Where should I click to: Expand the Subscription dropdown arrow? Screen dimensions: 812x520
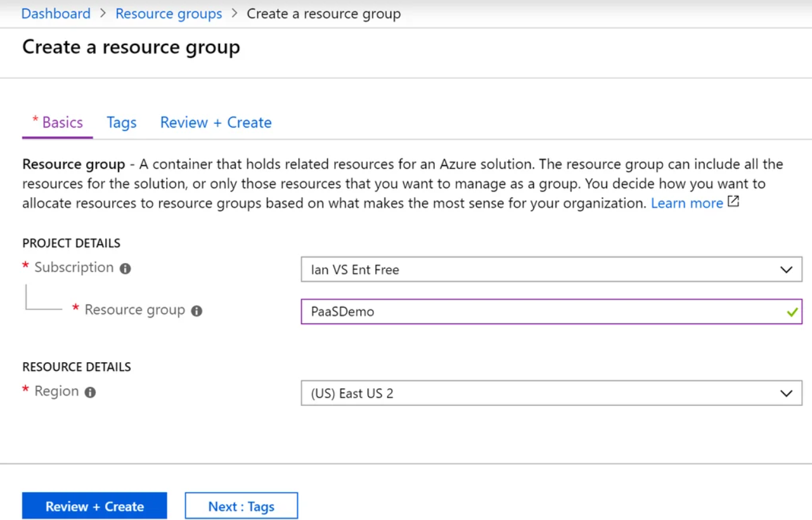click(x=786, y=270)
